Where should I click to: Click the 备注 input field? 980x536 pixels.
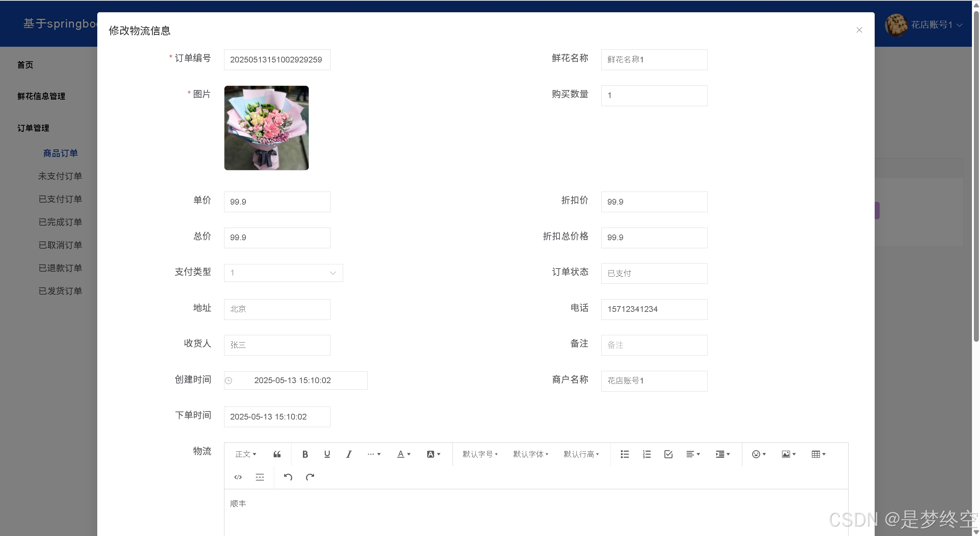click(654, 345)
